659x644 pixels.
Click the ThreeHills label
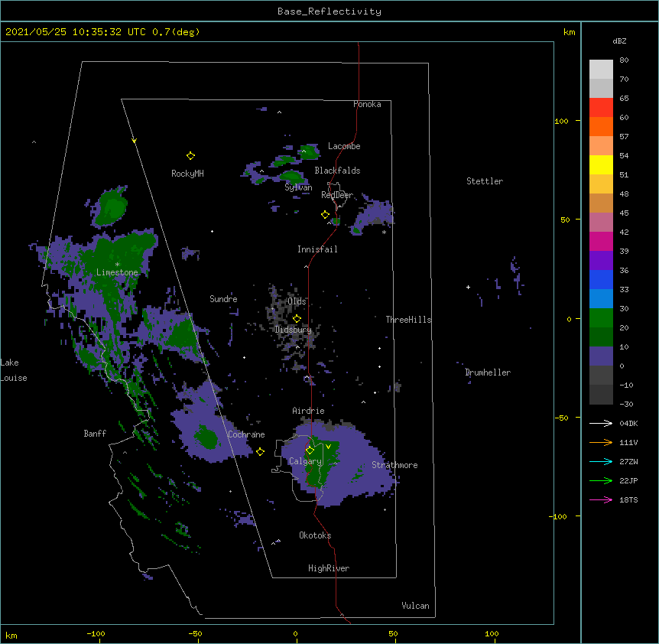click(408, 320)
